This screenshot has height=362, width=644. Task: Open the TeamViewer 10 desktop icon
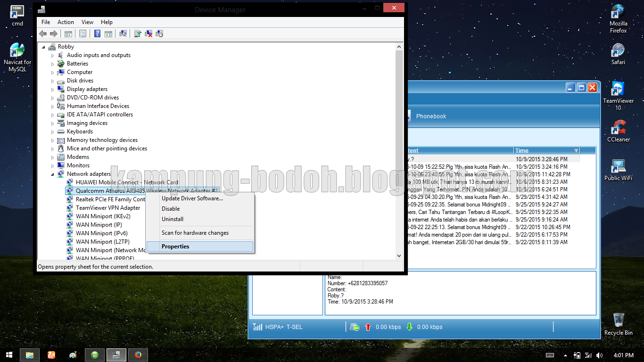point(618,96)
